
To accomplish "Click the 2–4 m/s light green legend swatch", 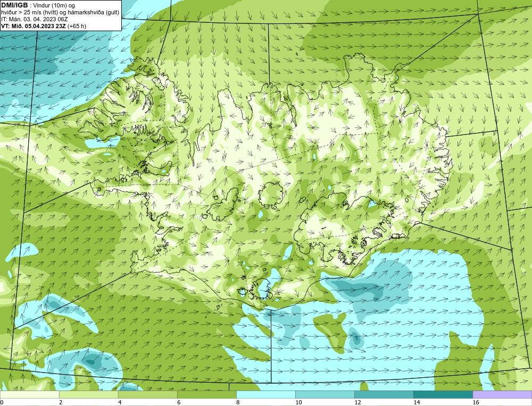I will click(x=88, y=394).
